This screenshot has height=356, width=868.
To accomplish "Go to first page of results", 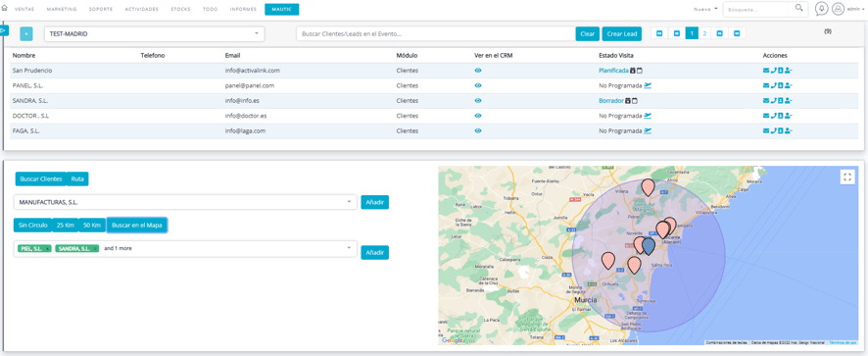I will coord(659,33).
